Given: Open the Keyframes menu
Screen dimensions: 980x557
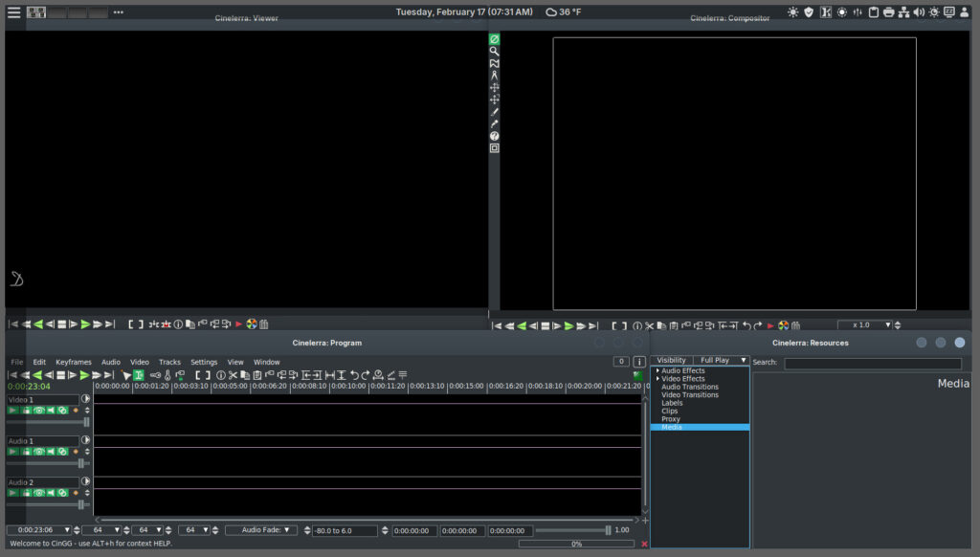Looking at the screenshot, I should coord(73,362).
